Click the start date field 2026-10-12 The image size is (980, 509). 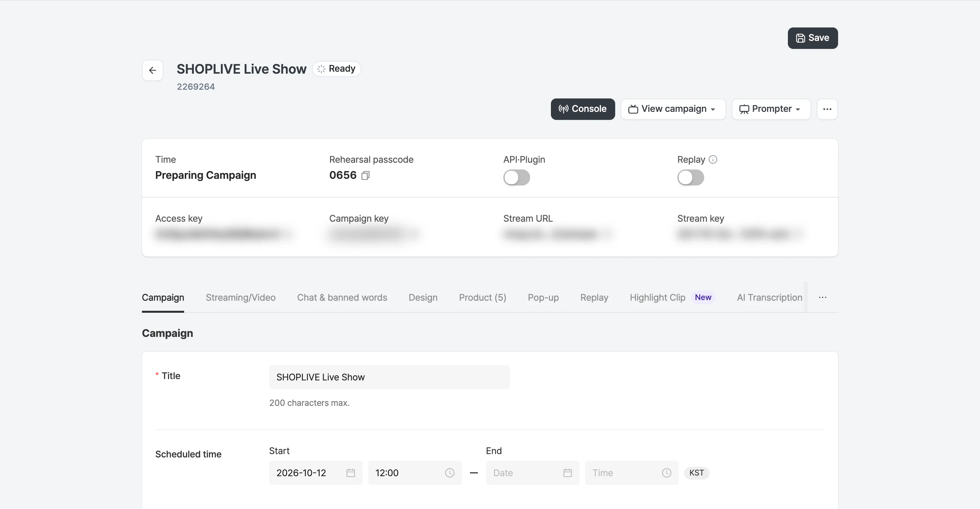coord(316,473)
